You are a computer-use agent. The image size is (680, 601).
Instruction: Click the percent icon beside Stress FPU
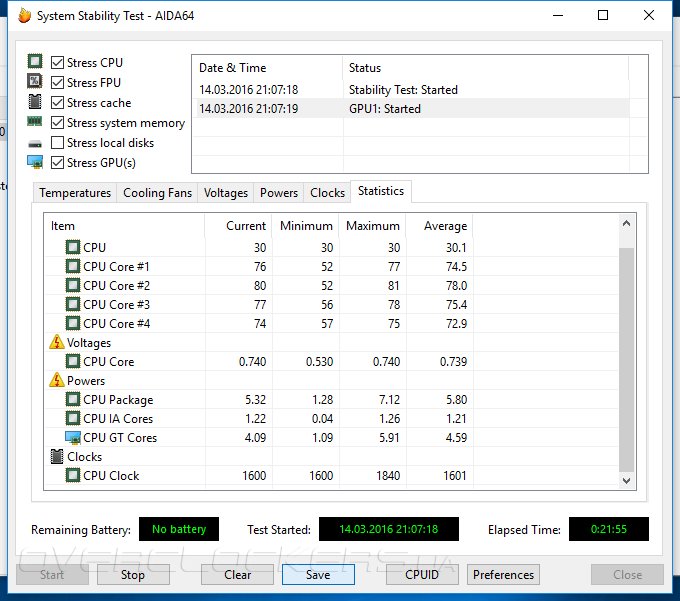pyautogui.click(x=35, y=81)
